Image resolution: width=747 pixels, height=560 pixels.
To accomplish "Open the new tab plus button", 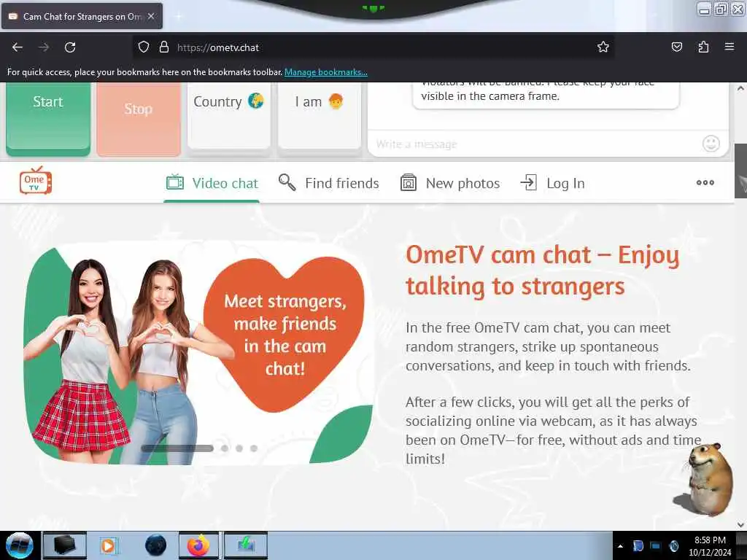I will (x=178, y=16).
